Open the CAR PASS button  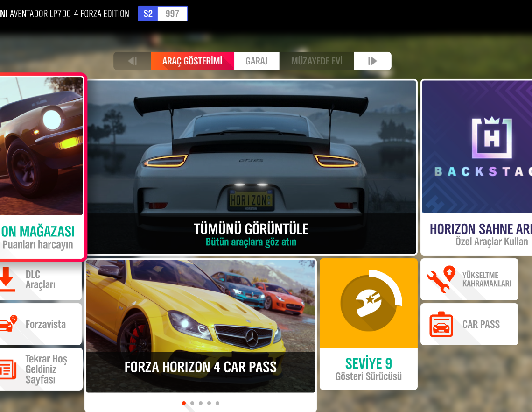pos(469,324)
